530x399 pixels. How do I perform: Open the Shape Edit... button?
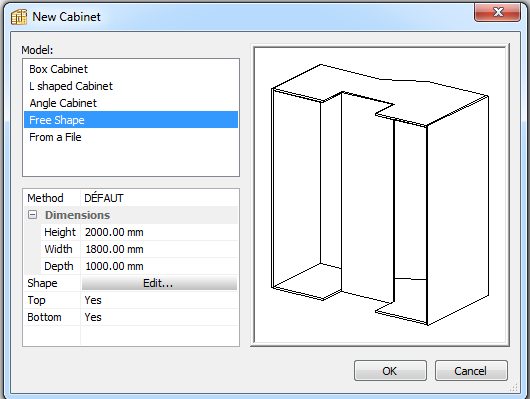pyautogui.click(x=159, y=283)
